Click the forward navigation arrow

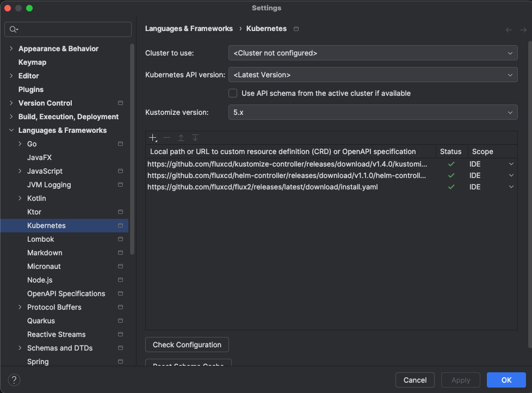click(x=523, y=30)
